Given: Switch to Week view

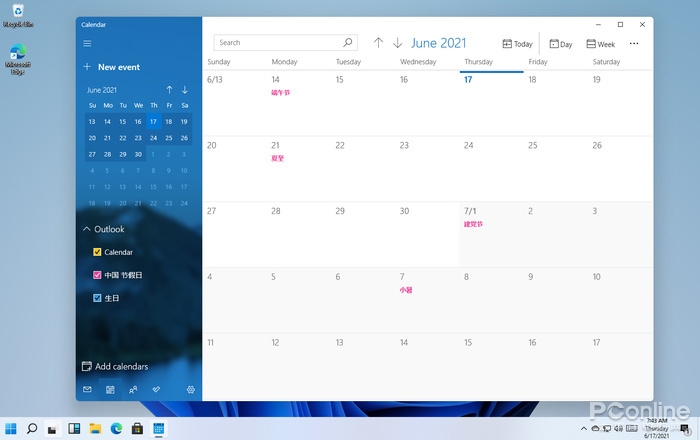Looking at the screenshot, I should [600, 44].
